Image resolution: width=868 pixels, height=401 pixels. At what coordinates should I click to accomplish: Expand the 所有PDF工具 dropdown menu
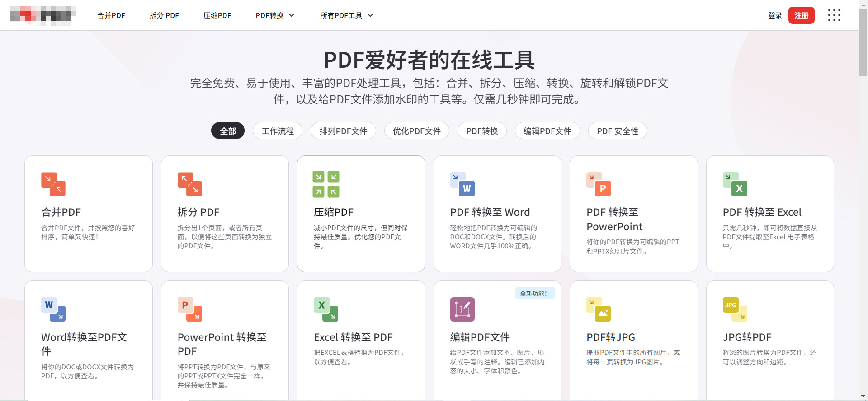point(346,15)
